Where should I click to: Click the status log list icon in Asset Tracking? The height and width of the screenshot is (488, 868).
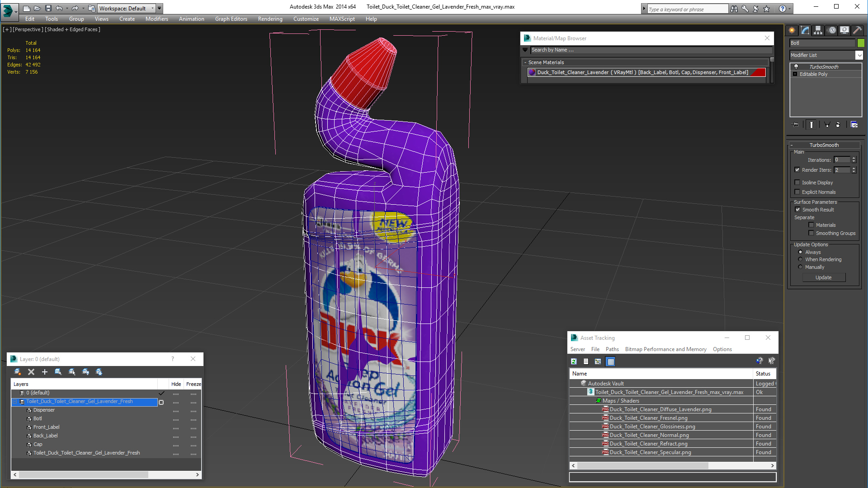pyautogui.click(x=586, y=361)
